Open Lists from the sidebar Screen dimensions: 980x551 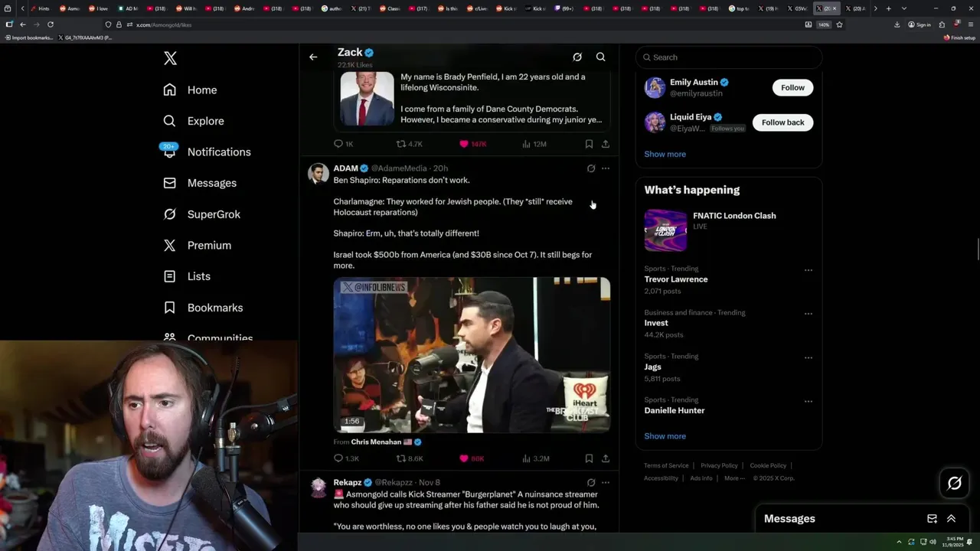[187, 276]
